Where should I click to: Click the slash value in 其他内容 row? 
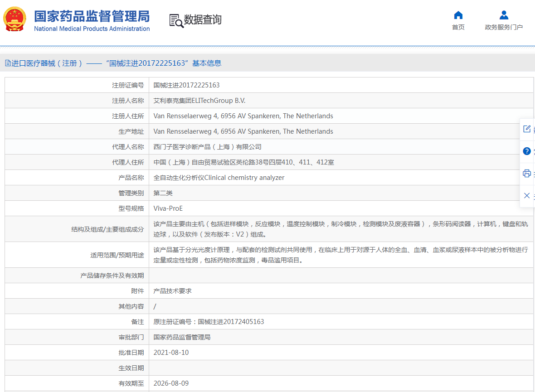coord(155,306)
